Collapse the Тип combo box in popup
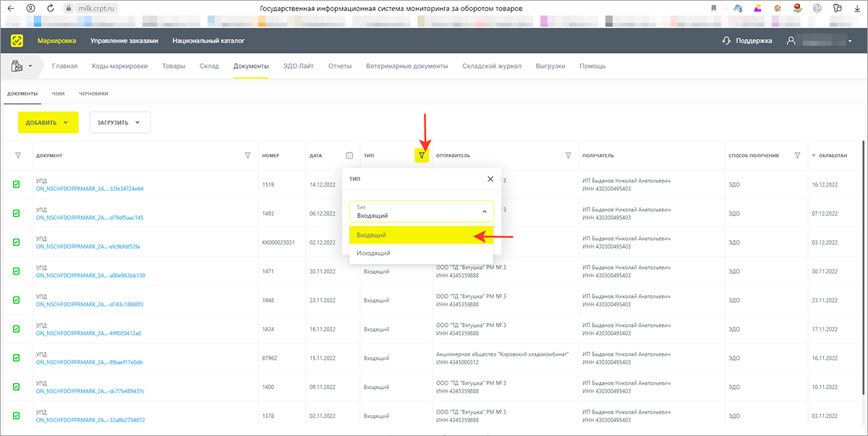Screen dimensions: 868x436 point(484,211)
